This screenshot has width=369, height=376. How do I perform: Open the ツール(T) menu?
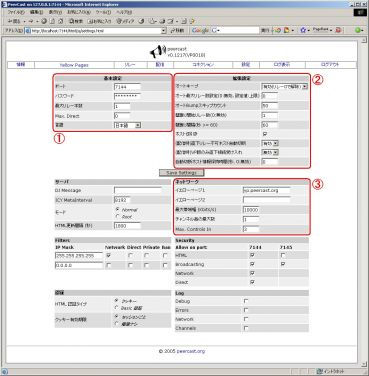click(103, 12)
